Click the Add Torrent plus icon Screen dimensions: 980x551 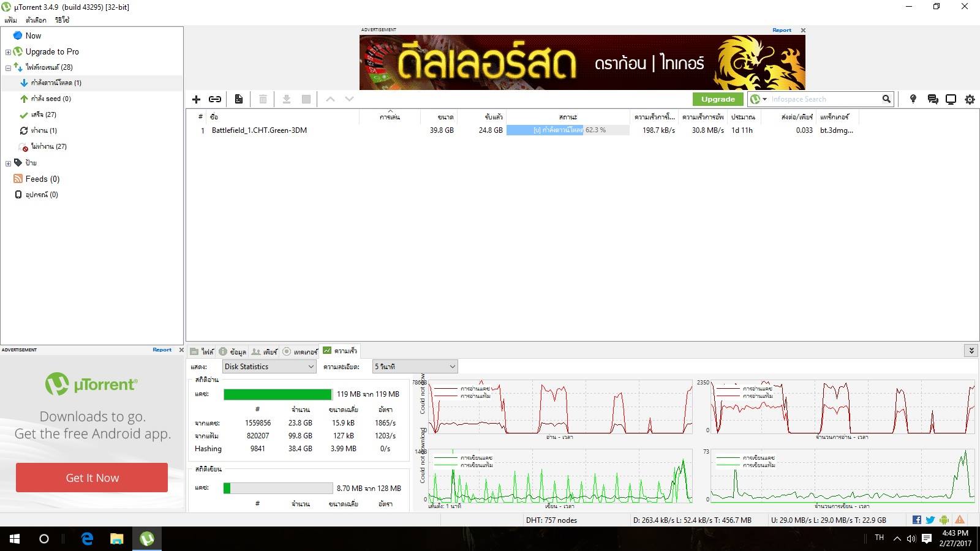[196, 99]
